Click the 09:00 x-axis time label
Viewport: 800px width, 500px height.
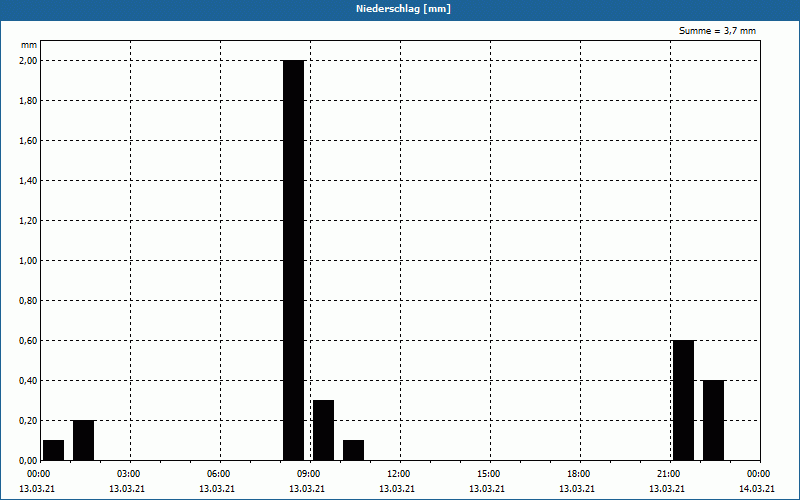pos(309,474)
